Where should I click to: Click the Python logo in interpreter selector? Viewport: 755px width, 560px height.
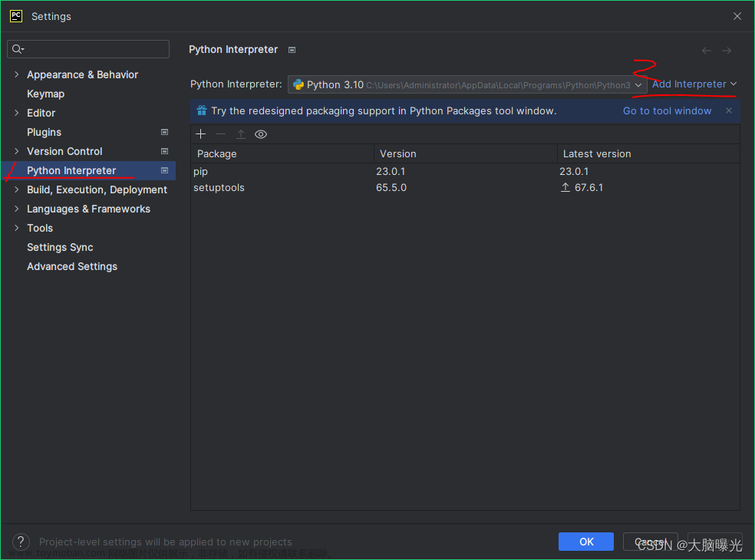pyautogui.click(x=298, y=84)
